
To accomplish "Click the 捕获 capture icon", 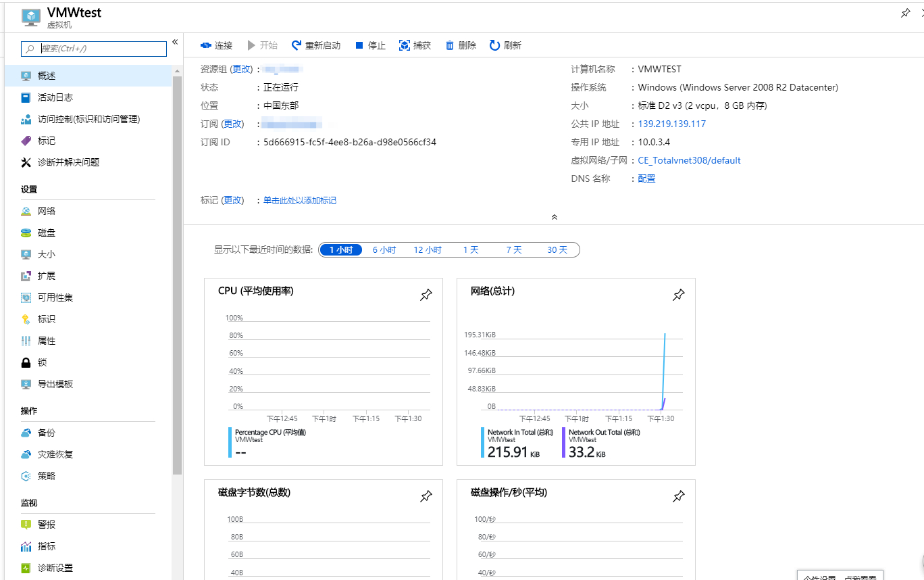I will [x=405, y=45].
